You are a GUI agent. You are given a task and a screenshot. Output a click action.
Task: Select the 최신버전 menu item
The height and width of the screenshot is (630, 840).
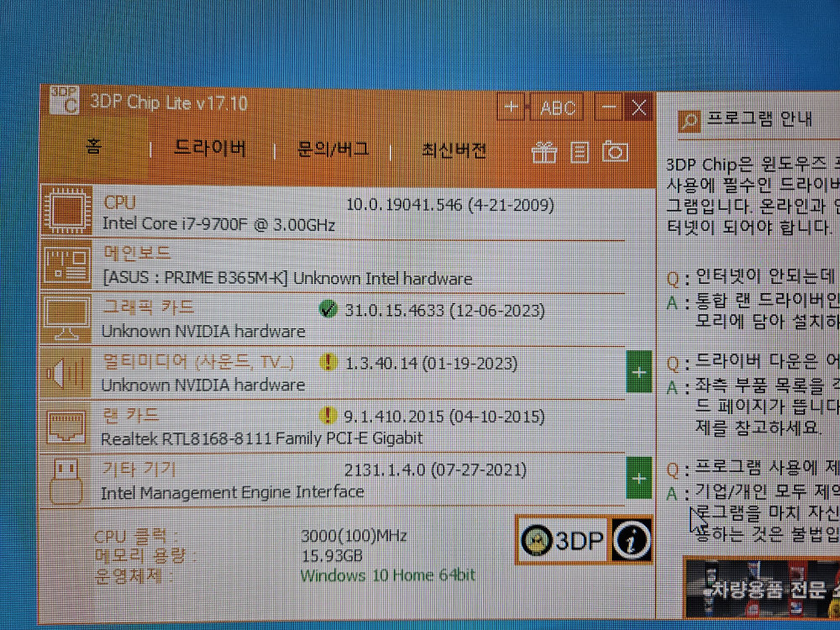click(454, 151)
